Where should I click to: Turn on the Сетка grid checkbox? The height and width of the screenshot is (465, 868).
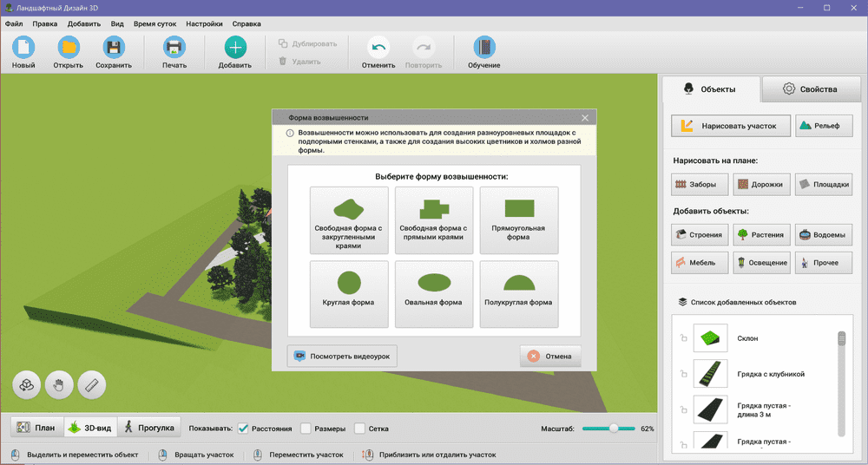point(359,429)
